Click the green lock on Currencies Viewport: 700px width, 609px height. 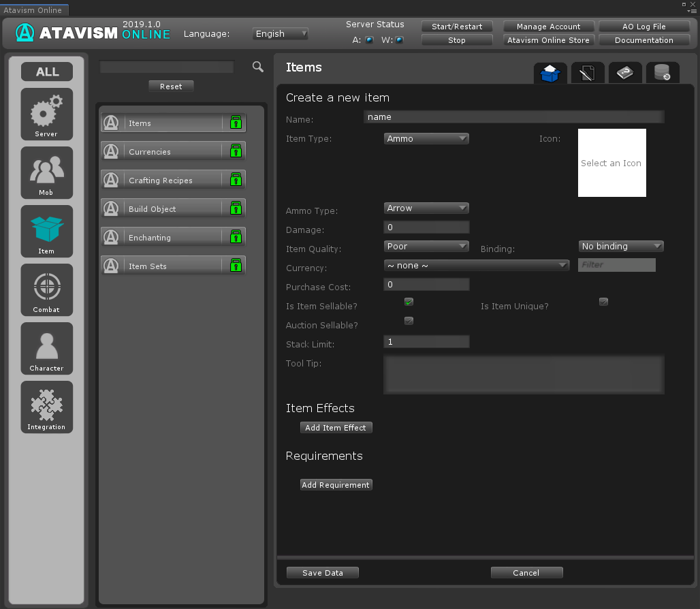pyautogui.click(x=236, y=151)
